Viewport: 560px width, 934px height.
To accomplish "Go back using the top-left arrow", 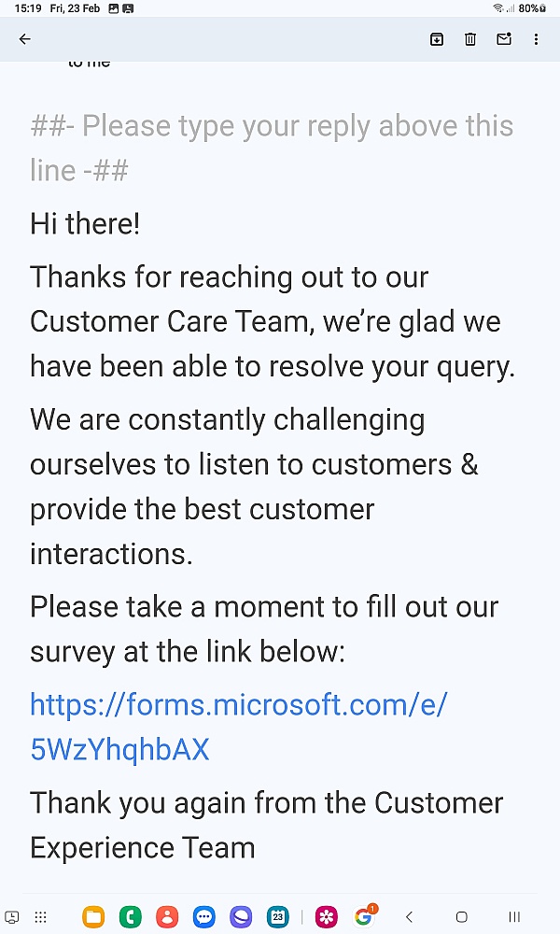I will click(24, 39).
